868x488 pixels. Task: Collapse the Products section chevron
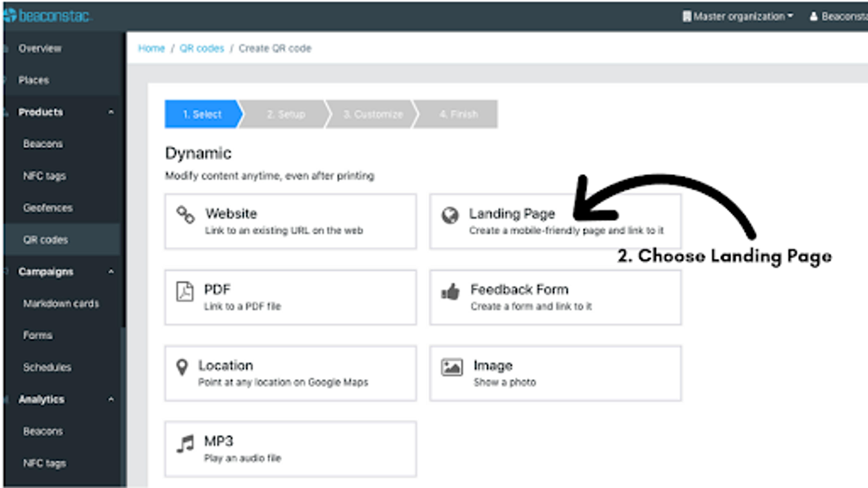[111, 112]
